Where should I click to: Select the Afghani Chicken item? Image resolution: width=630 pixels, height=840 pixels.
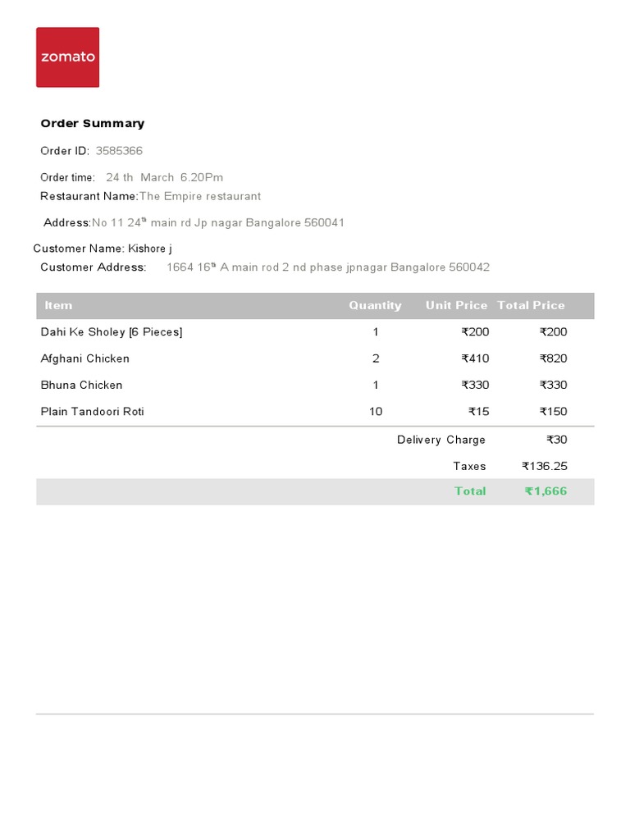[85, 358]
